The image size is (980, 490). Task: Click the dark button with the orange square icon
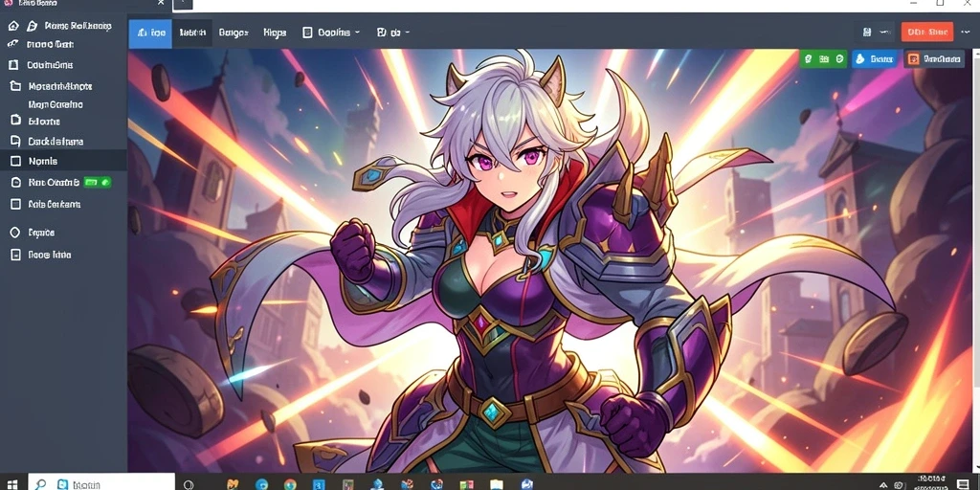934,58
